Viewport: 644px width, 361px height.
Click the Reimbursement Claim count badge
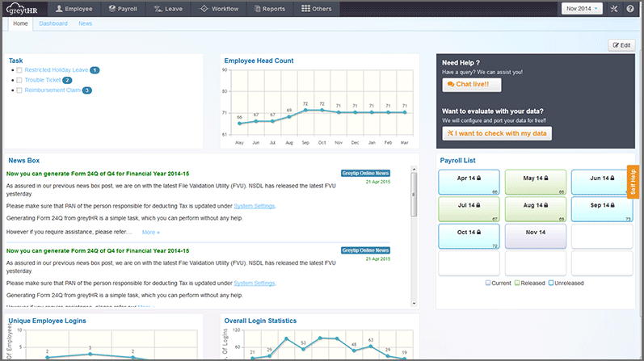point(87,90)
